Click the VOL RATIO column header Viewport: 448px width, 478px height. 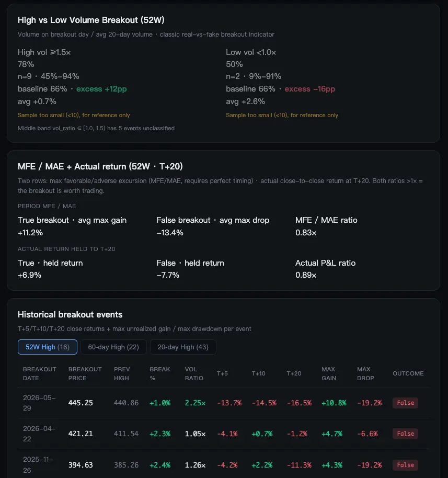click(194, 373)
